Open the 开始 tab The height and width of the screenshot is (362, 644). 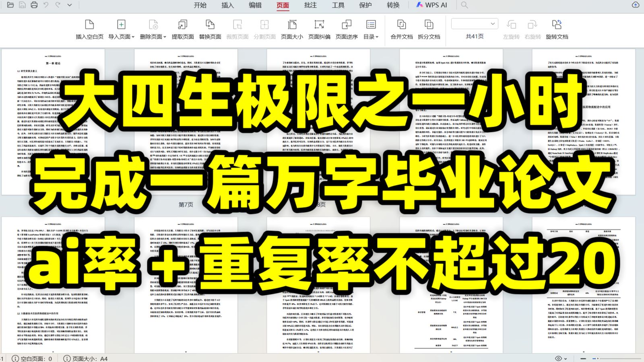pyautogui.click(x=200, y=5)
